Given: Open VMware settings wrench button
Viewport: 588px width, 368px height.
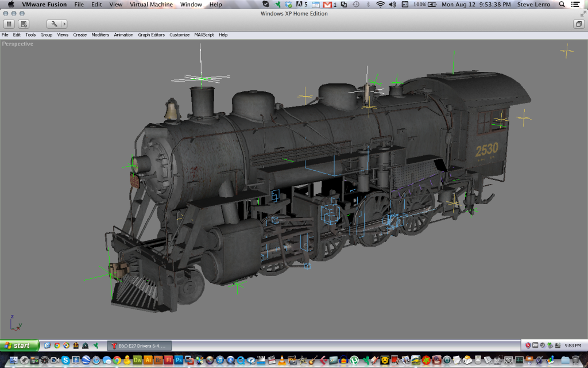Looking at the screenshot, I should 54,24.
